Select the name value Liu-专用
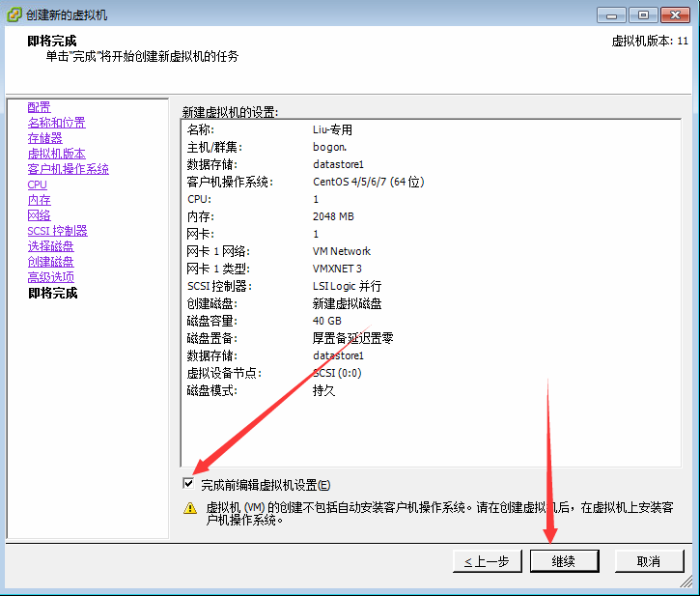 click(332, 130)
